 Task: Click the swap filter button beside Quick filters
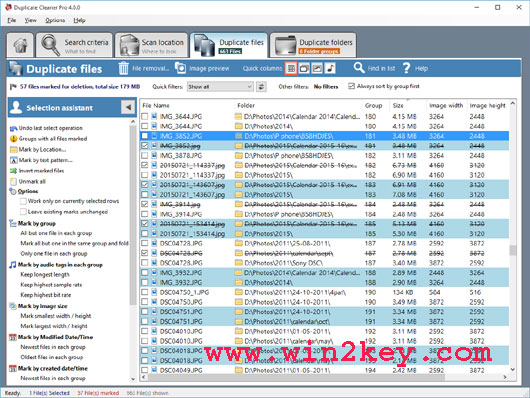pyautogui.click(x=261, y=87)
